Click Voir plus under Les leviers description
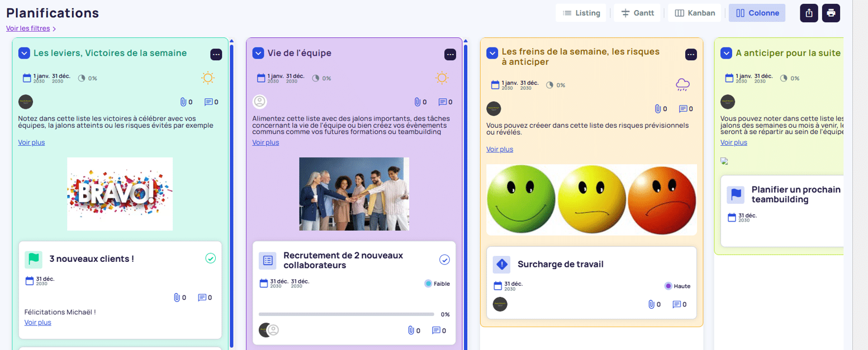Image resolution: width=868 pixels, height=350 pixels. point(31,142)
